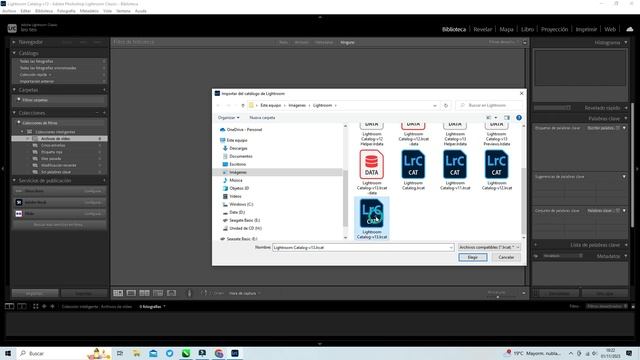Viewport: 640px width, 360px height.
Task: Click the refresh icon next to address bar
Action: (x=446, y=105)
